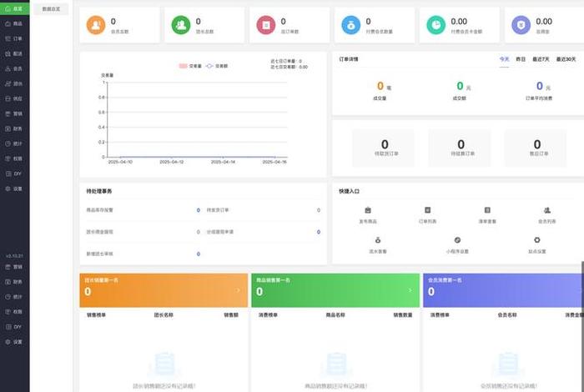Open the third quick entry list icon
584x392 pixels.
[487, 210]
